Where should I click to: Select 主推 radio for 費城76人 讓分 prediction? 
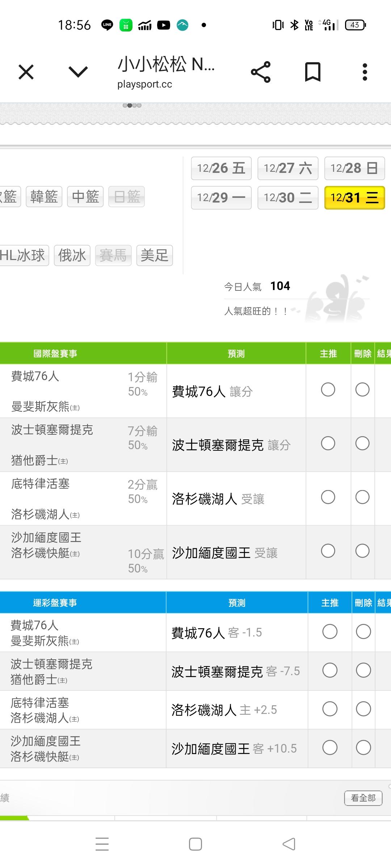coord(328,390)
